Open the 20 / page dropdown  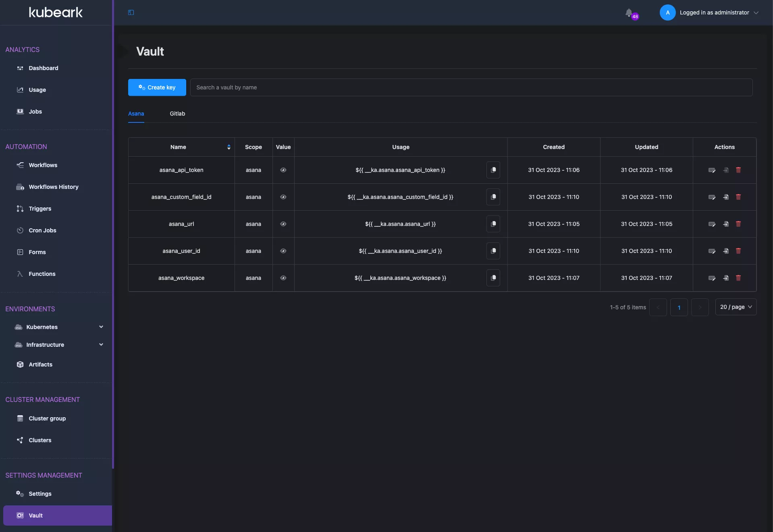coord(736,307)
